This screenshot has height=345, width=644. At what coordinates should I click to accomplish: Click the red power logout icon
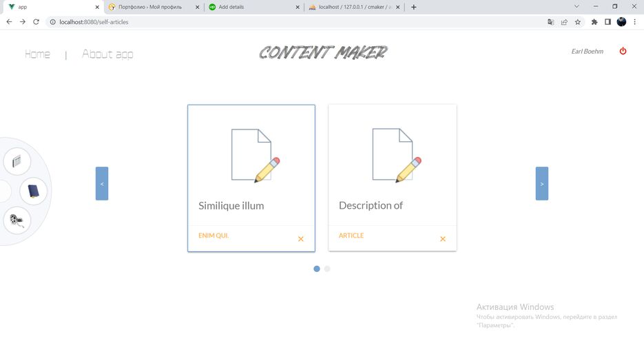click(x=623, y=51)
